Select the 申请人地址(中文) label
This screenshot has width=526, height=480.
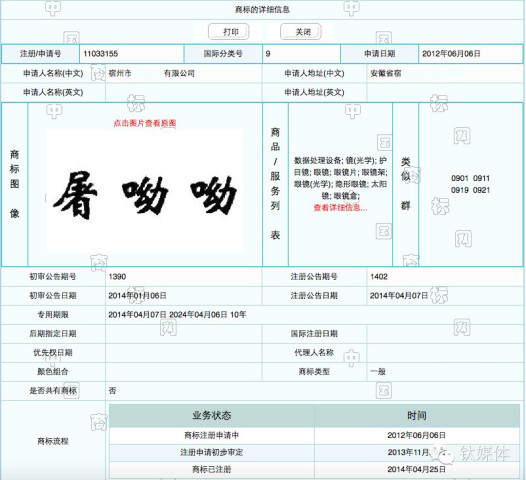point(314,73)
